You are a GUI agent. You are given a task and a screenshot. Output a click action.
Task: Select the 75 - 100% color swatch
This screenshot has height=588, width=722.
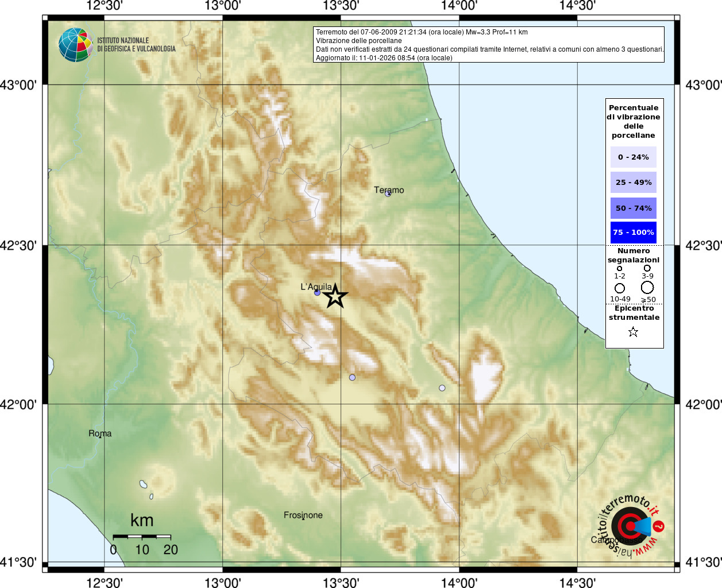[x=634, y=233]
